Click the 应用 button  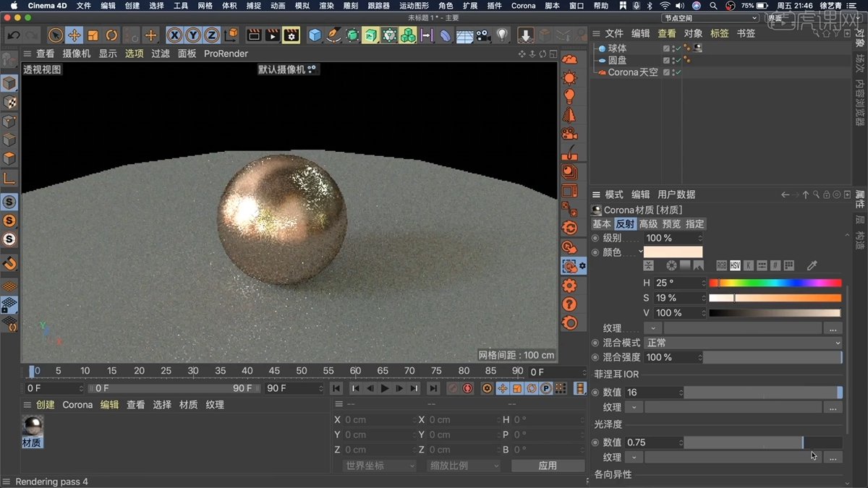point(548,466)
